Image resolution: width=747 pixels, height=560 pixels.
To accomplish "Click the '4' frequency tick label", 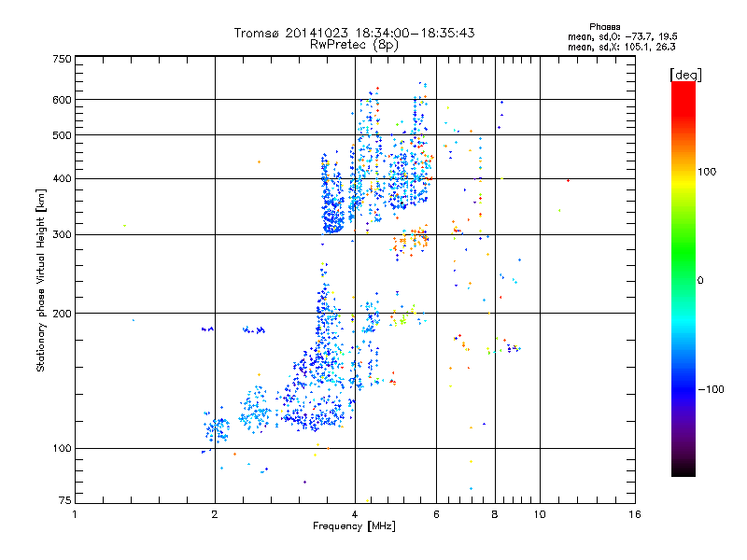I will 355,514.
